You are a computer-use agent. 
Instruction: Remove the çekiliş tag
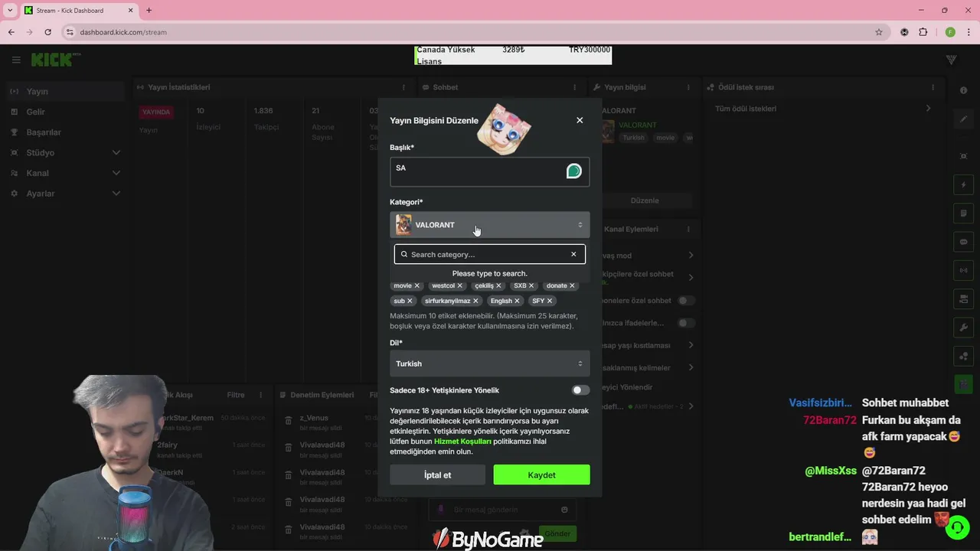click(x=498, y=285)
